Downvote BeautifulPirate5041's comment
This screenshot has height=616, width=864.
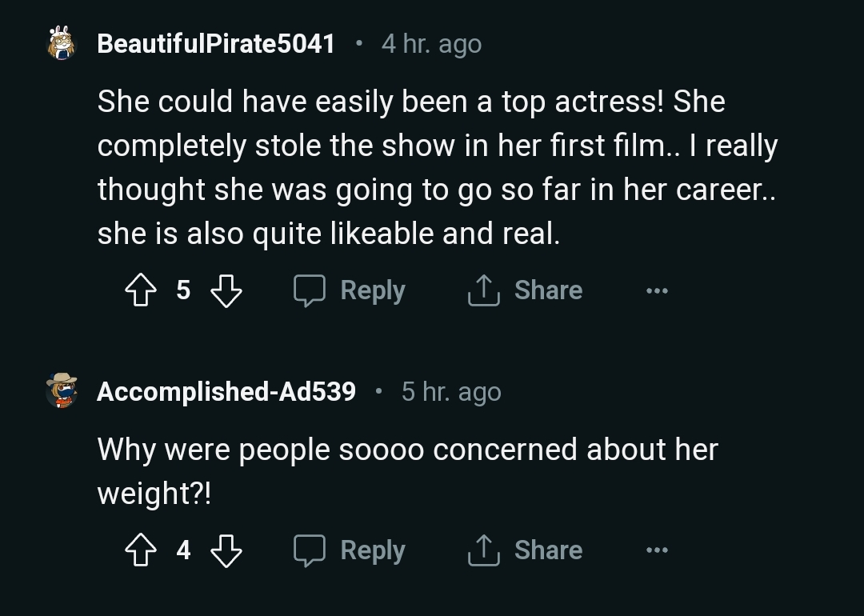point(226,290)
